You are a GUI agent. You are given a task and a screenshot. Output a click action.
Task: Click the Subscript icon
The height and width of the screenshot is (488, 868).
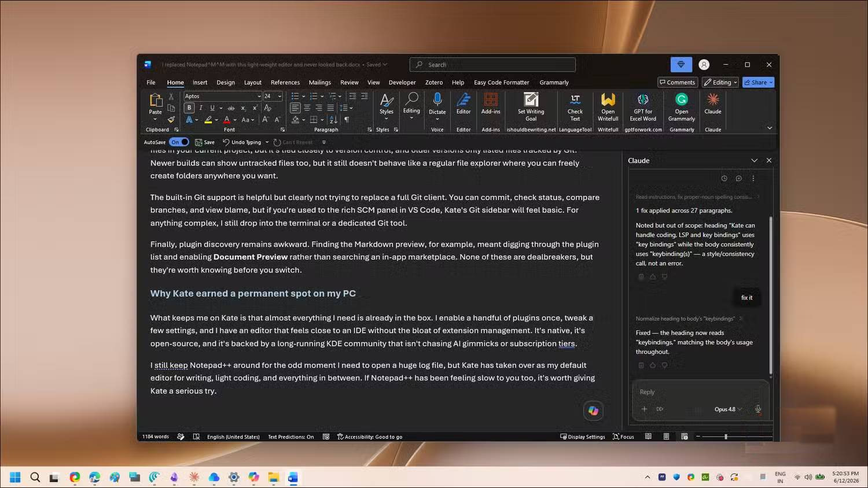coord(243,108)
